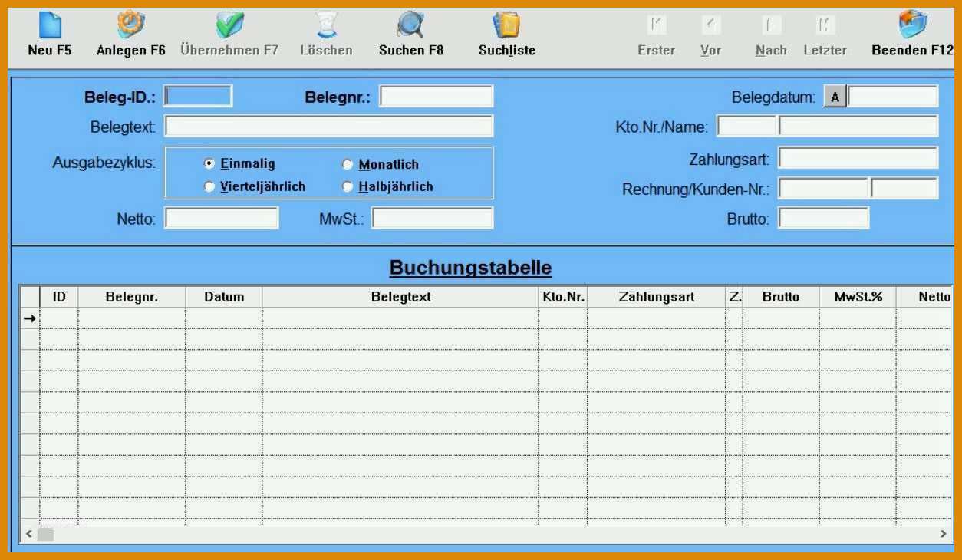Screen dimensions: 962x560
Task: Focus the Kto.Nr. account number field
Action: [747, 126]
